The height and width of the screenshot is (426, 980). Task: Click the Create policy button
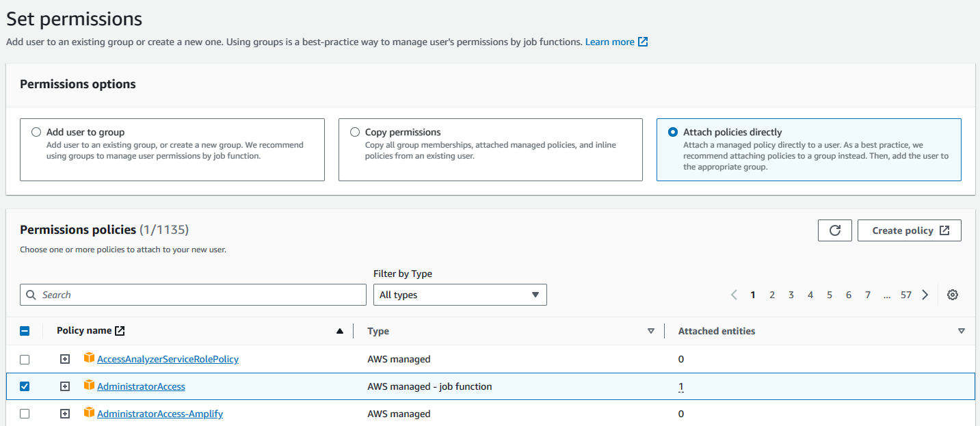909,230
